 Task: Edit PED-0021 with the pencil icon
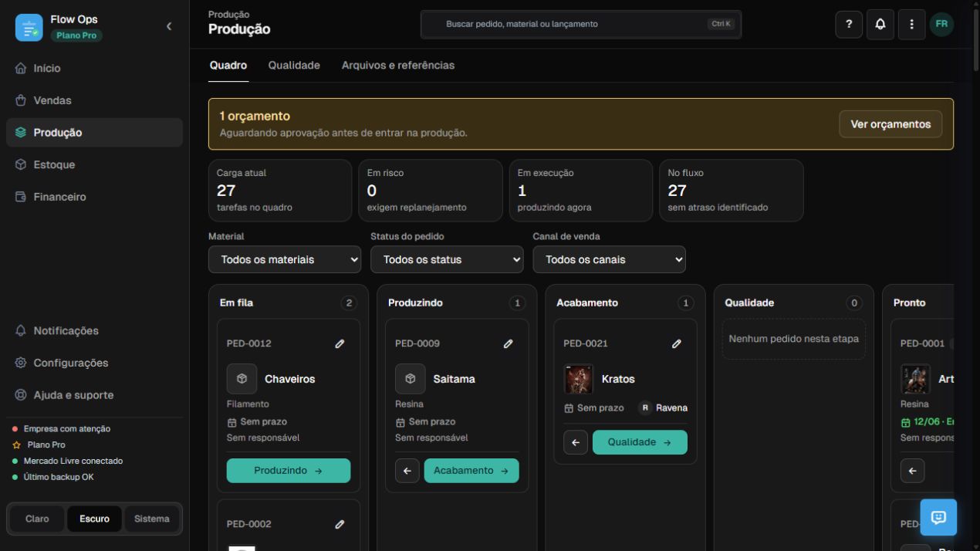(676, 343)
